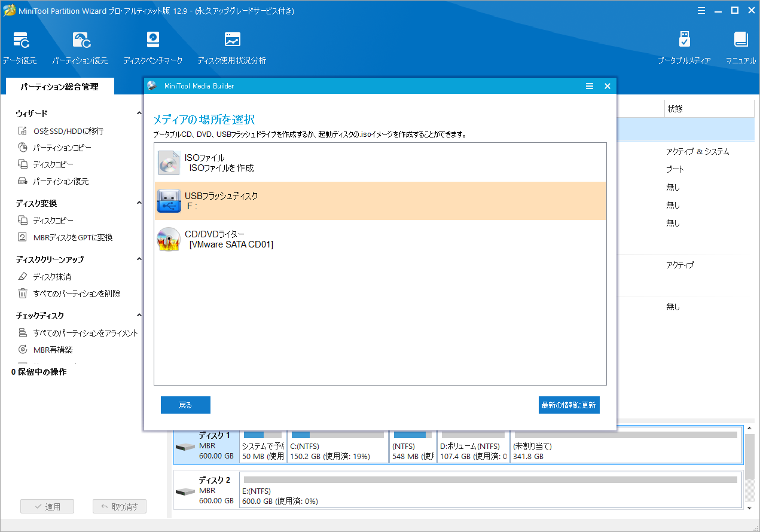Click すべてのパーティションをアライメント icon
760x532 pixels.
point(23,333)
